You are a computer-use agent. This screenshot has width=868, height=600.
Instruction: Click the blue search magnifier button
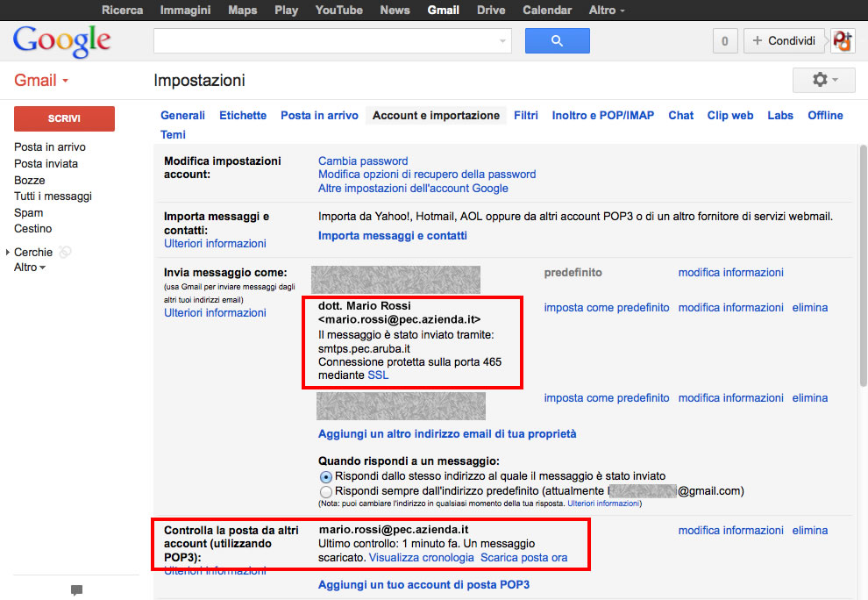(x=557, y=40)
